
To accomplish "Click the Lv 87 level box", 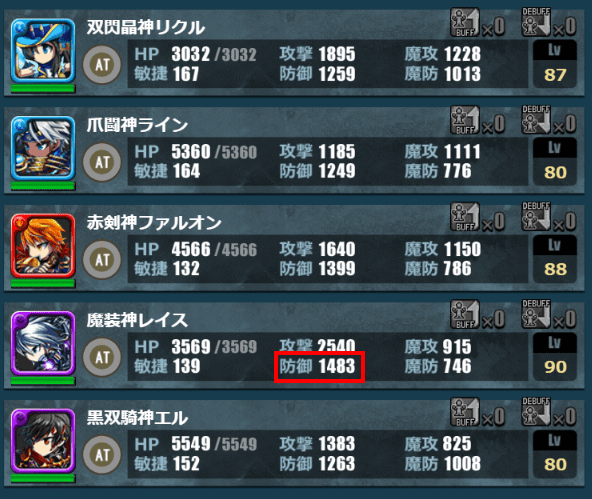I will tap(555, 64).
